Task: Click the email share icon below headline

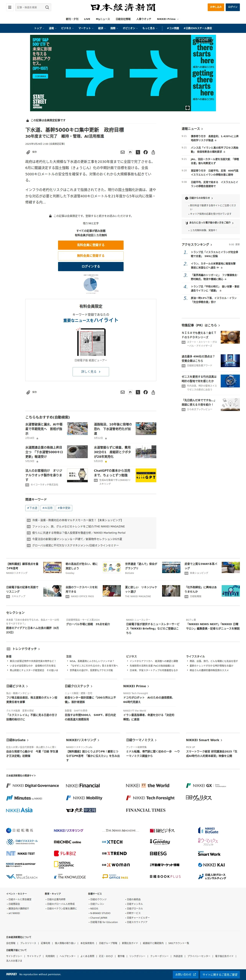Action: pos(122,152)
